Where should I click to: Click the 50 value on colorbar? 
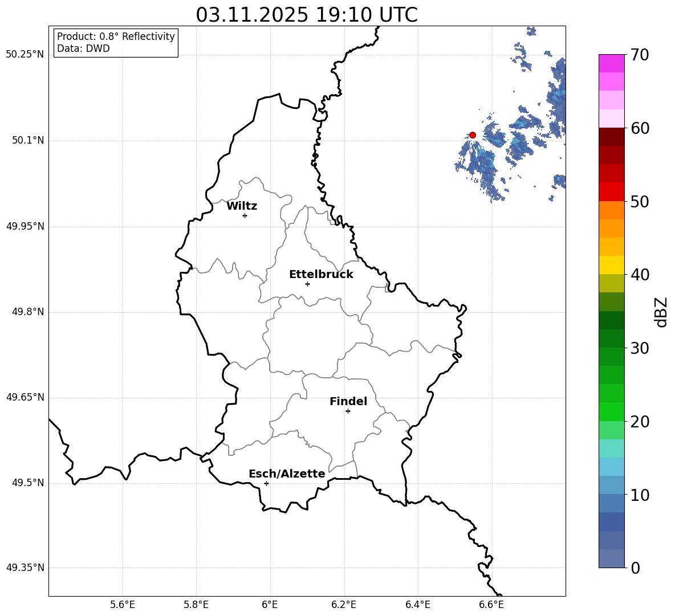point(639,202)
